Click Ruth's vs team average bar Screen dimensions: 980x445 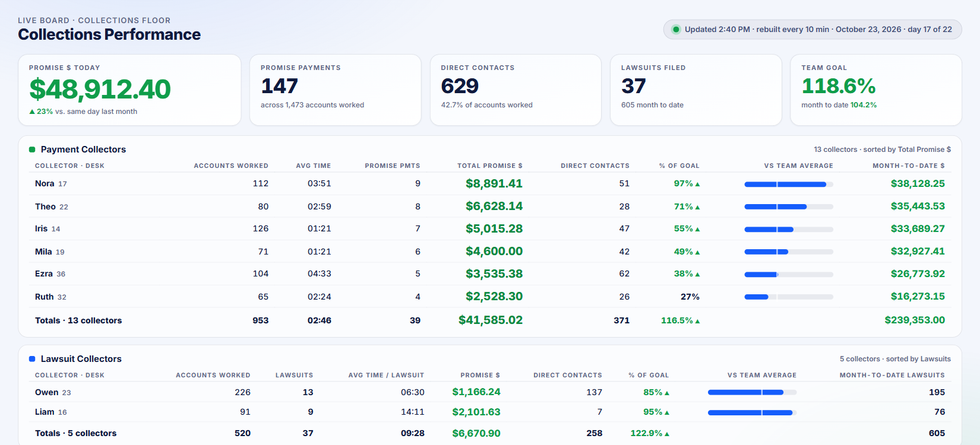click(x=789, y=297)
